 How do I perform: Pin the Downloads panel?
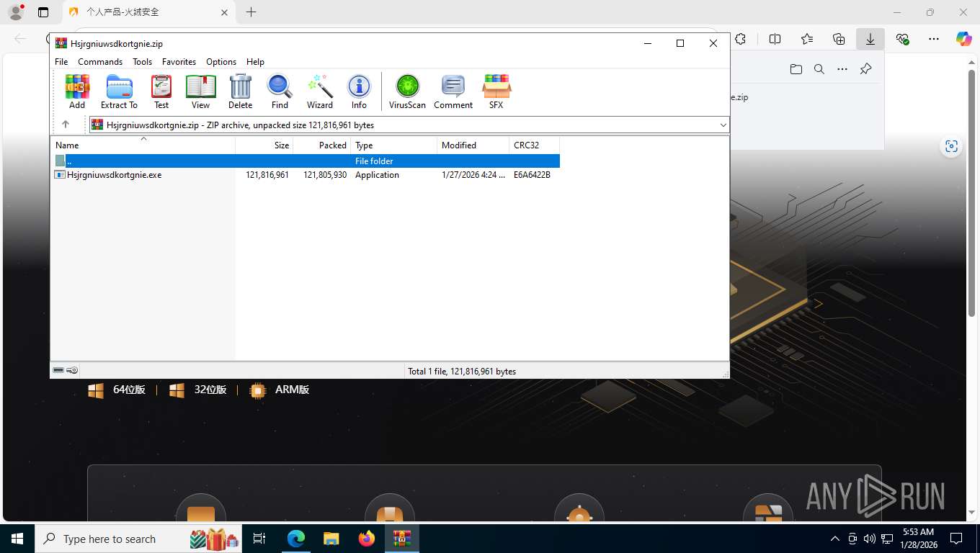(865, 69)
